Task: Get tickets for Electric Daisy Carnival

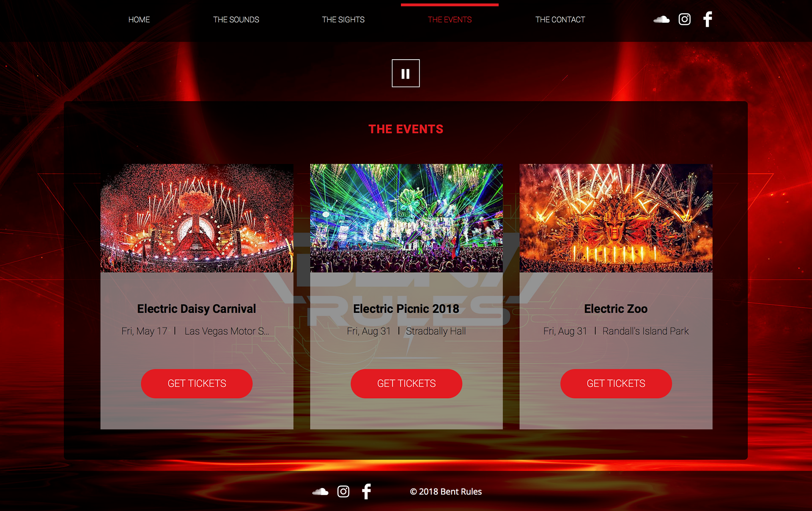Action: pyautogui.click(x=197, y=383)
